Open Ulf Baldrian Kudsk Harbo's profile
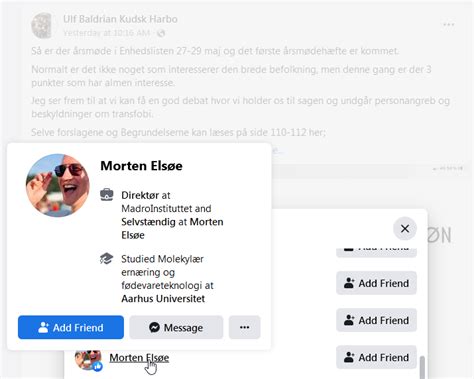Viewport: 474px width, 379px height. pos(120,19)
